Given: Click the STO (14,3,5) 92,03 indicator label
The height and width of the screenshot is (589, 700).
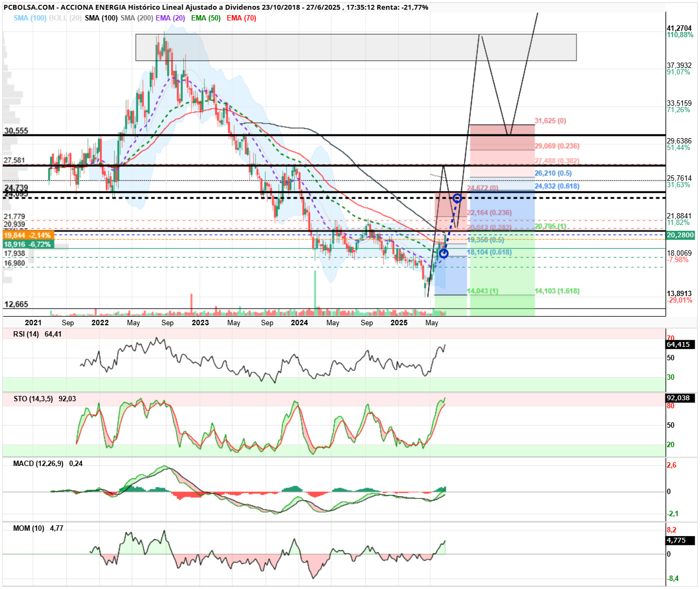Looking at the screenshot, I should (45, 399).
